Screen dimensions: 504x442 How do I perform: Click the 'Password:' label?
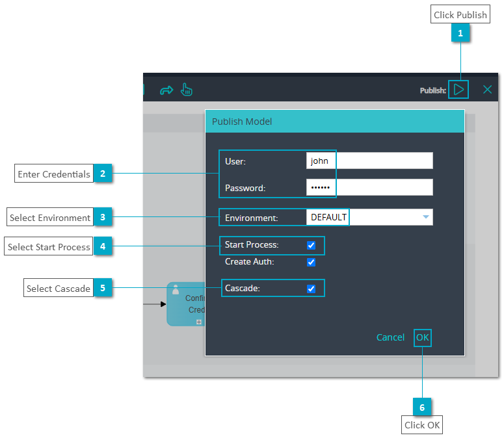[245, 188]
